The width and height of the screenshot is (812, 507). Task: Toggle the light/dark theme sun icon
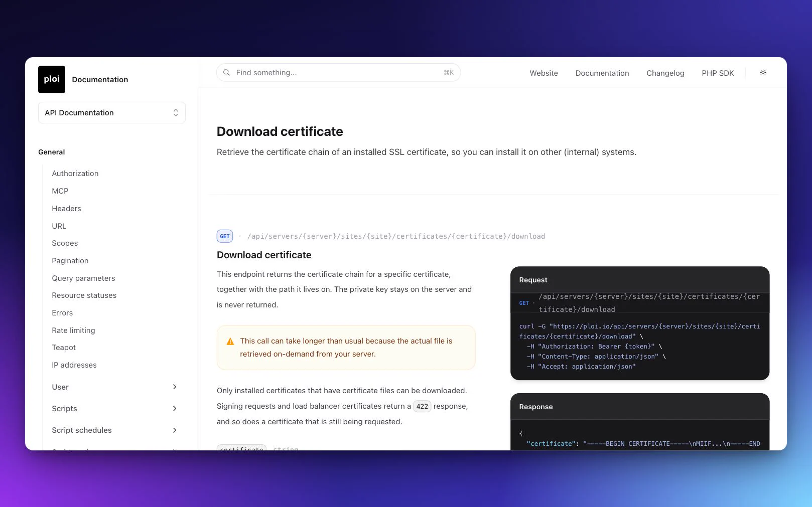tap(763, 73)
